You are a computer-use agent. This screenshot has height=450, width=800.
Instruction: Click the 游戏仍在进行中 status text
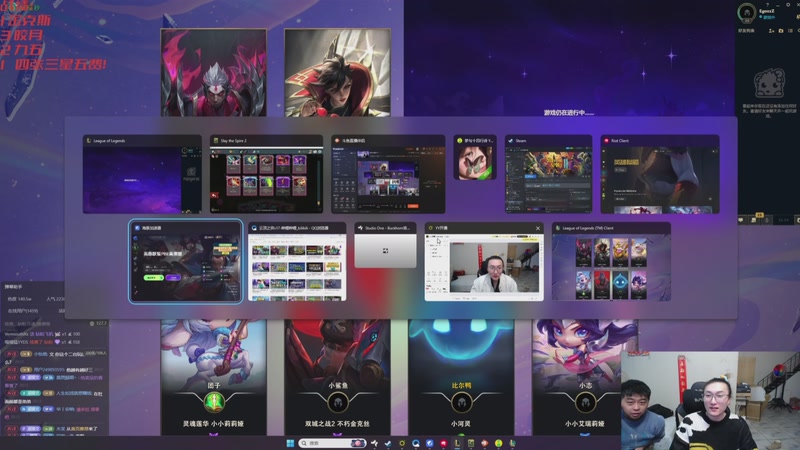coord(568,112)
